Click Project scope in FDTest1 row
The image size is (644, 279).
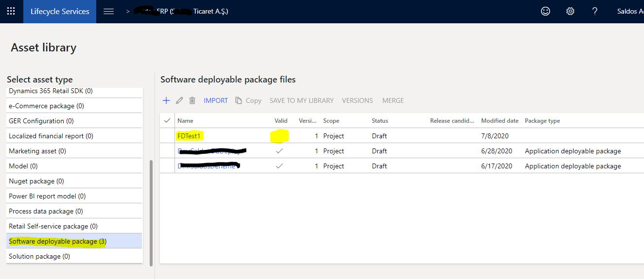click(x=333, y=136)
